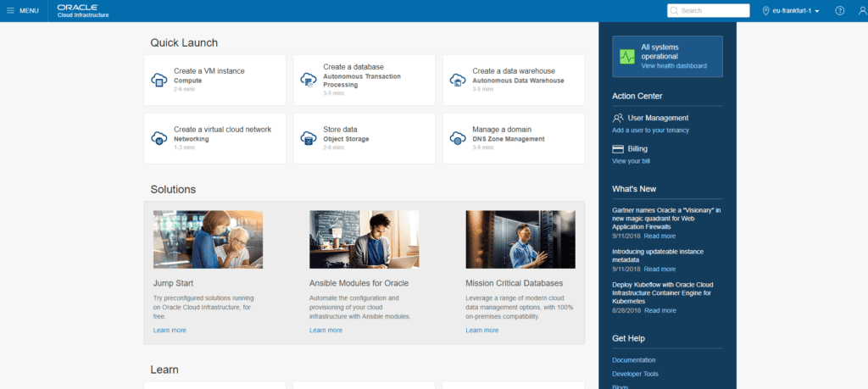The image size is (868, 389).
Task: Click the Learn section heading
Action: [x=164, y=370]
